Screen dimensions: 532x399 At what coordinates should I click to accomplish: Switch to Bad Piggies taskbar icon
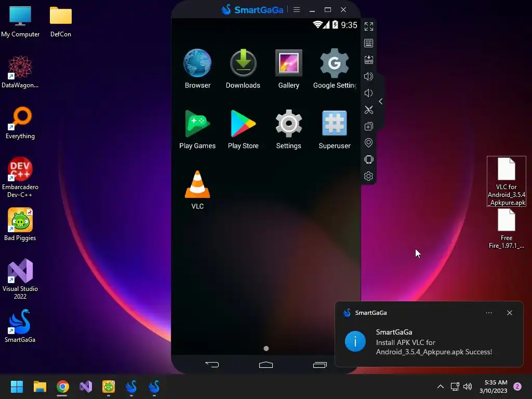coord(109,387)
